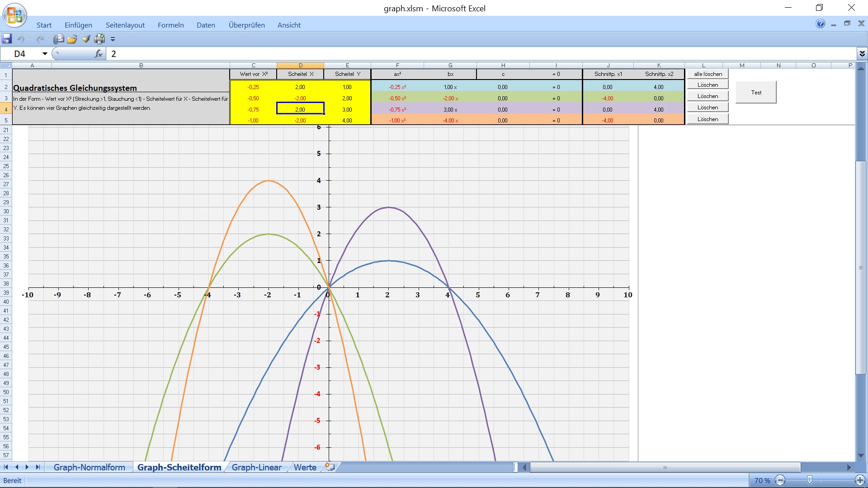Click the zoom out minus button
This screenshot has height=488, width=868.
pos(780,480)
